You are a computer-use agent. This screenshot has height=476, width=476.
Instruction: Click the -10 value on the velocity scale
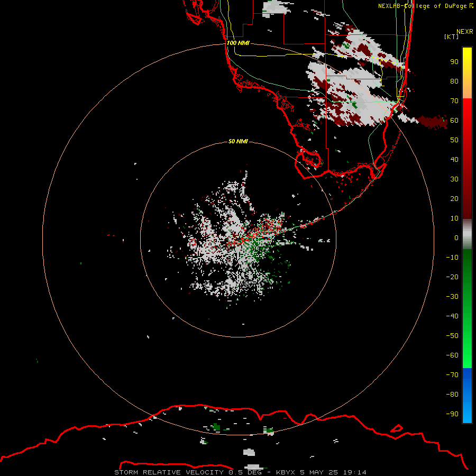click(x=452, y=258)
